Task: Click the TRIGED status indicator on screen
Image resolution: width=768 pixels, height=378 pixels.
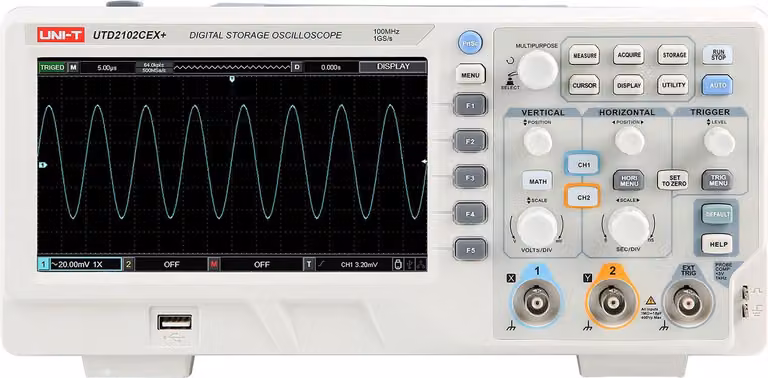Action: 52,67
